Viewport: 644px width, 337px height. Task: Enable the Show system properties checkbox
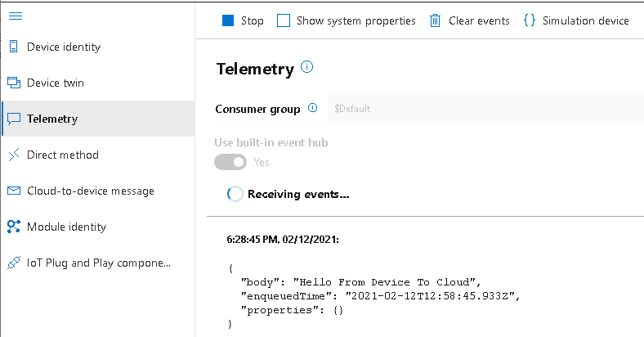[x=284, y=20]
